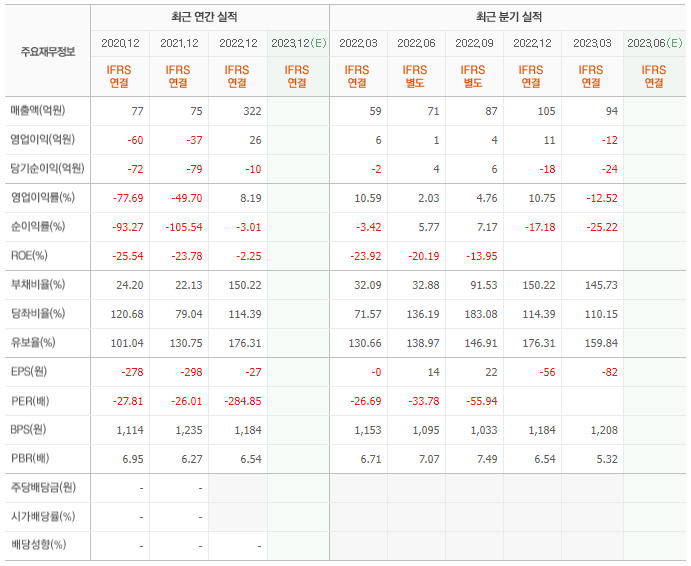Select the 2022.06 quarterly column header
The width and height of the screenshot is (691, 566).
coord(416,43)
